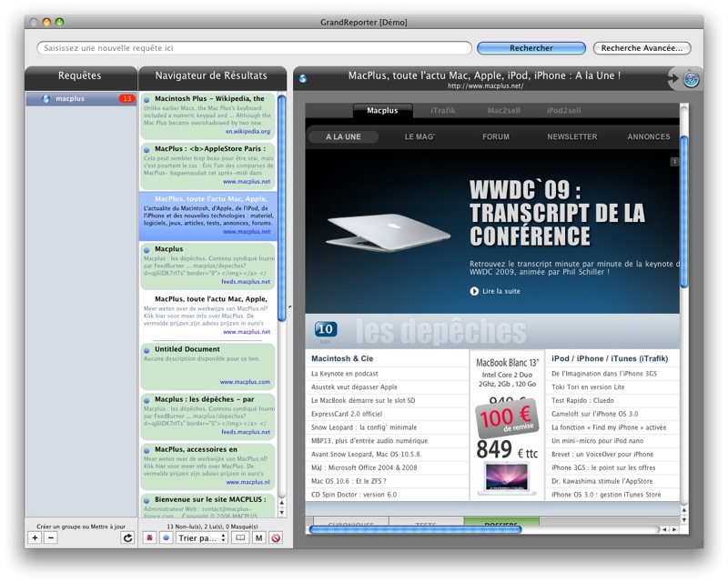Open 'Snow Leopard : la config' minimale' link
This screenshot has width=728, height=582.
point(364,427)
